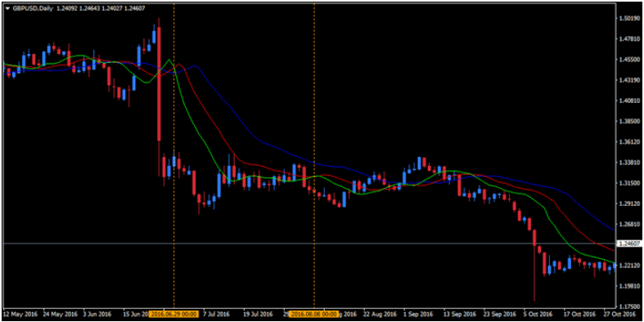Click the 1.24607 current price label
Screen dimensions: 644x322
pos(629,244)
